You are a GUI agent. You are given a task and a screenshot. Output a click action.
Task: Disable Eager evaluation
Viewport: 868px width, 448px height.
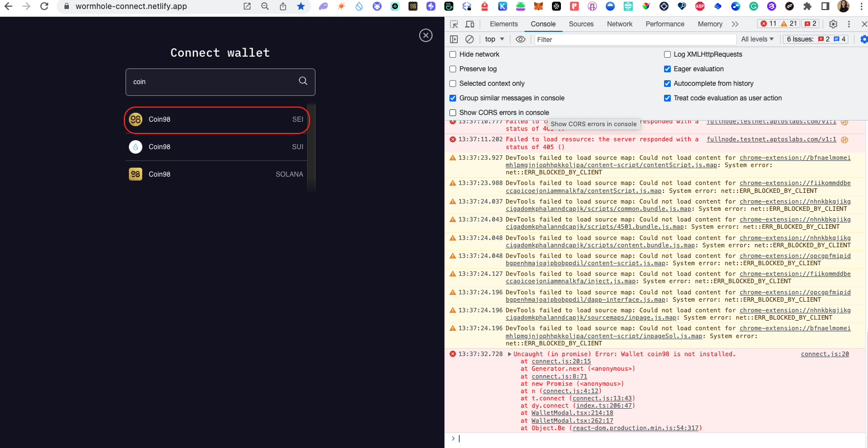pos(667,68)
